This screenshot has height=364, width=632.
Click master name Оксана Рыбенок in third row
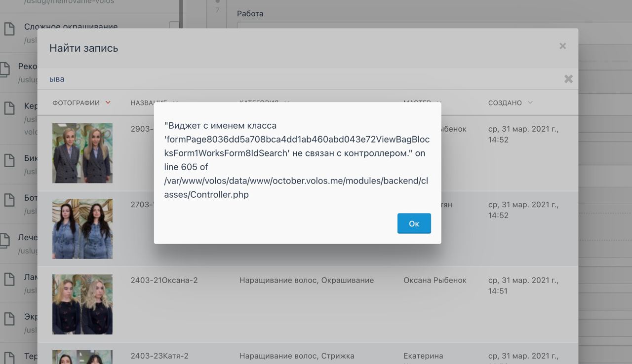pyautogui.click(x=435, y=280)
